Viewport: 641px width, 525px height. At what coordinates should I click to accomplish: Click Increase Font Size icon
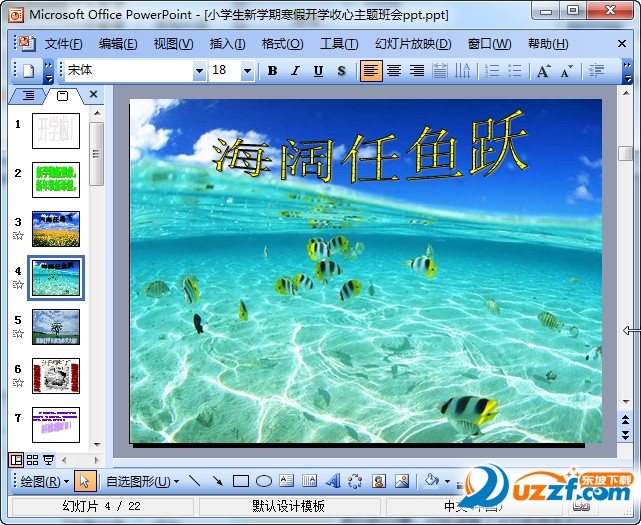point(543,71)
